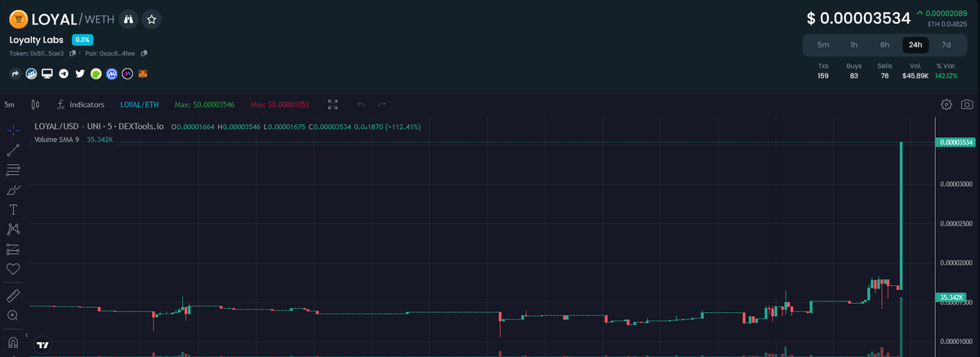Click the share arrow icon
This screenshot has width=980, height=357.
pos(16,74)
